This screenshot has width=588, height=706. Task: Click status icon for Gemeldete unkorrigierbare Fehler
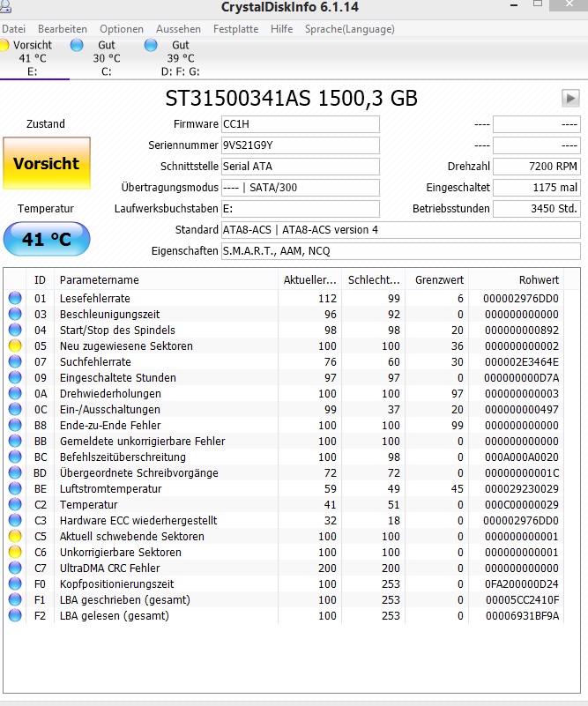[15, 441]
